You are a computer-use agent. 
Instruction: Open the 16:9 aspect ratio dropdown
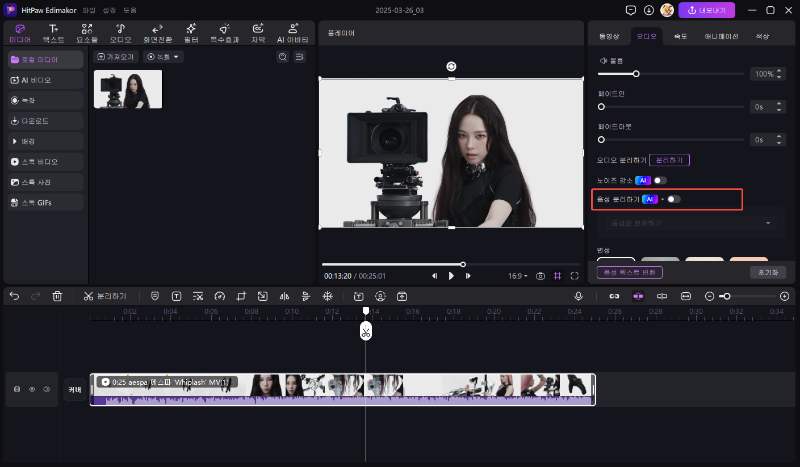click(x=517, y=275)
